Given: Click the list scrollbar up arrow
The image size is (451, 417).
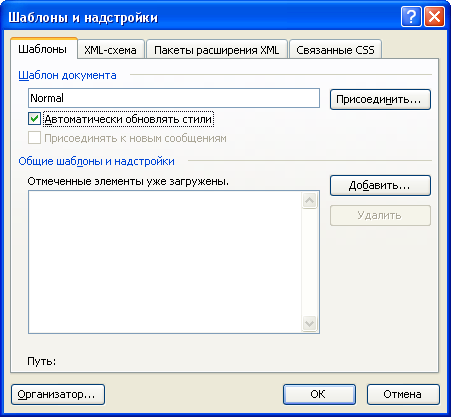Looking at the screenshot, I should [x=309, y=200].
